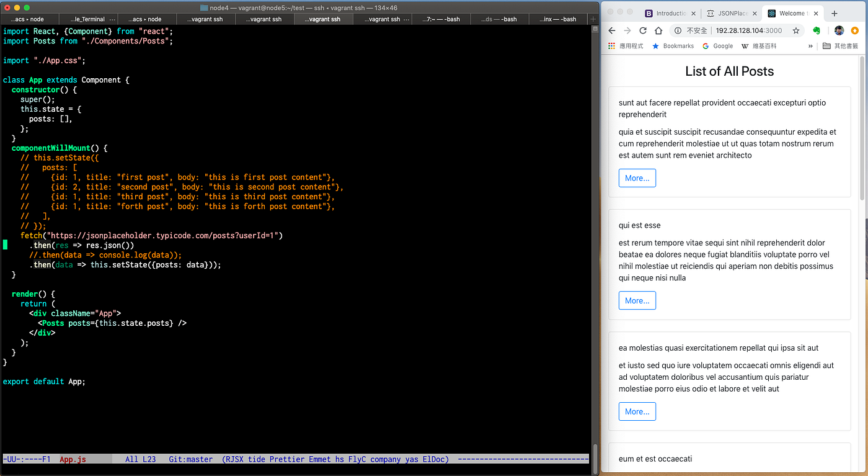Open the Google bookmark with the G icon

pyautogui.click(x=718, y=45)
